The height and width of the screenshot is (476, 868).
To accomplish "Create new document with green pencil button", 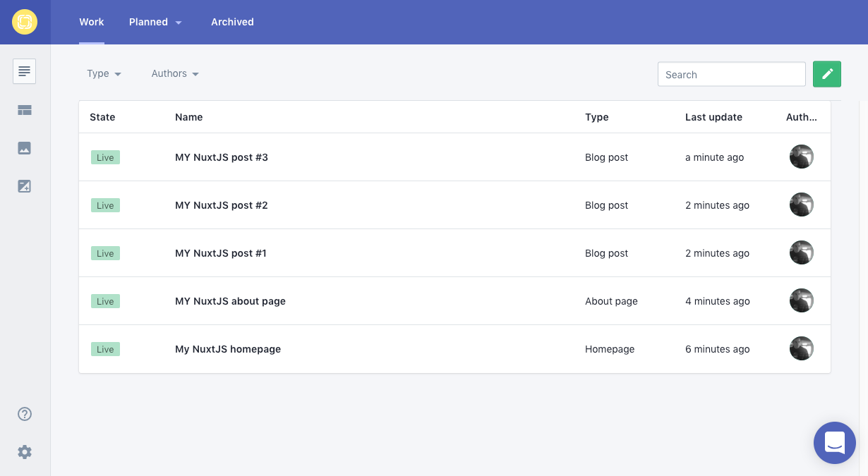I will 827,74.
